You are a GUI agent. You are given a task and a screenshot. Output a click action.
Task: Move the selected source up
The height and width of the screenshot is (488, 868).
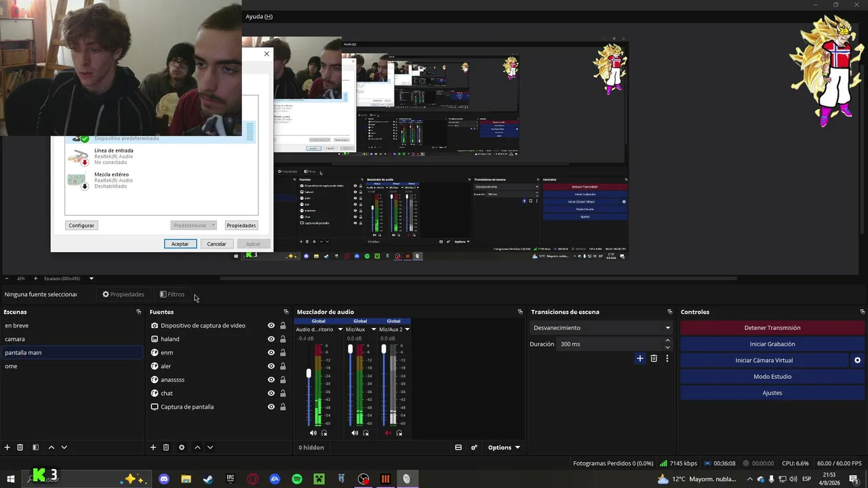(197, 447)
